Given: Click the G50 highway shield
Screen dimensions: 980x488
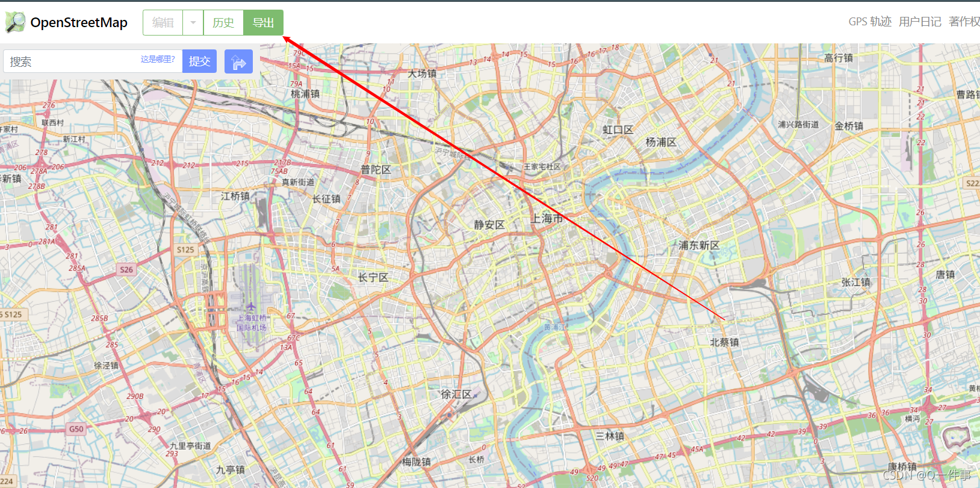Looking at the screenshot, I should (76, 430).
